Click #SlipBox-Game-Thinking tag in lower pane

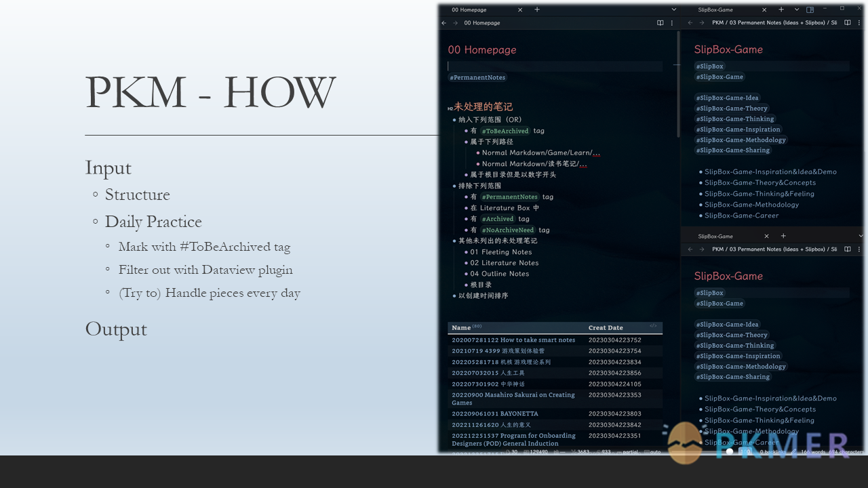[x=735, y=346]
